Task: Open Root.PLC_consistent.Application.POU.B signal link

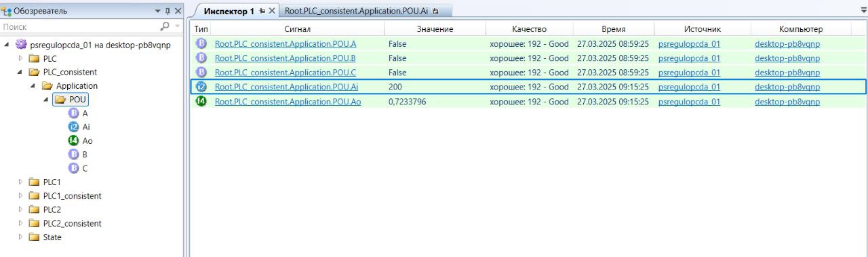Action: click(285, 58)
